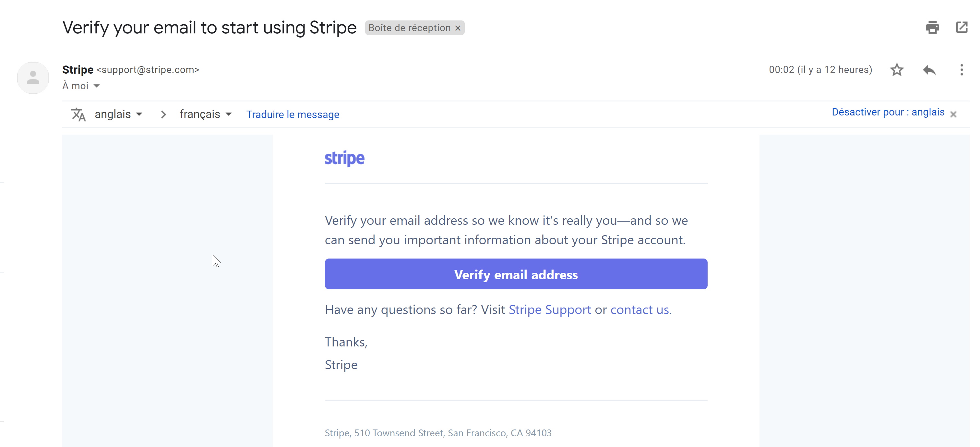Dismiss the translation bar
The height and width of the screenshot is (447, 980).
[x=953, y=115]
